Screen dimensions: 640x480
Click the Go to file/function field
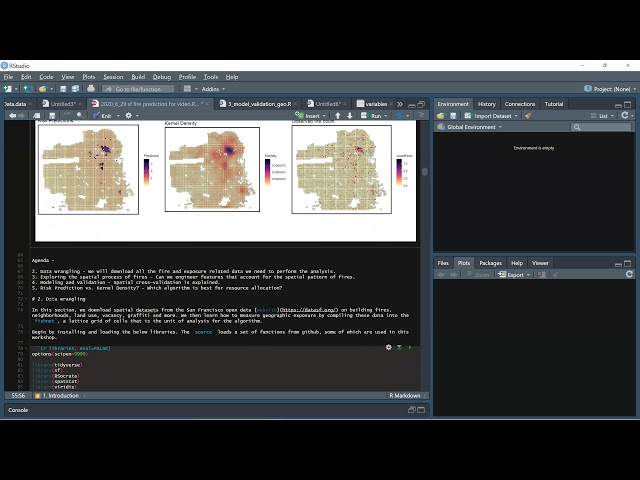138,89
